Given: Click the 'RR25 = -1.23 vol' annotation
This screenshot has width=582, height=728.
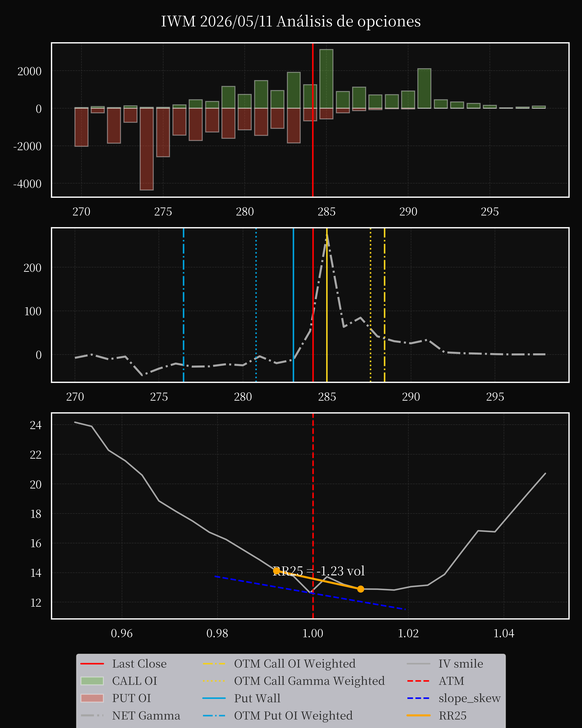Looking at the screenshot, I should (x=318, y=571).
